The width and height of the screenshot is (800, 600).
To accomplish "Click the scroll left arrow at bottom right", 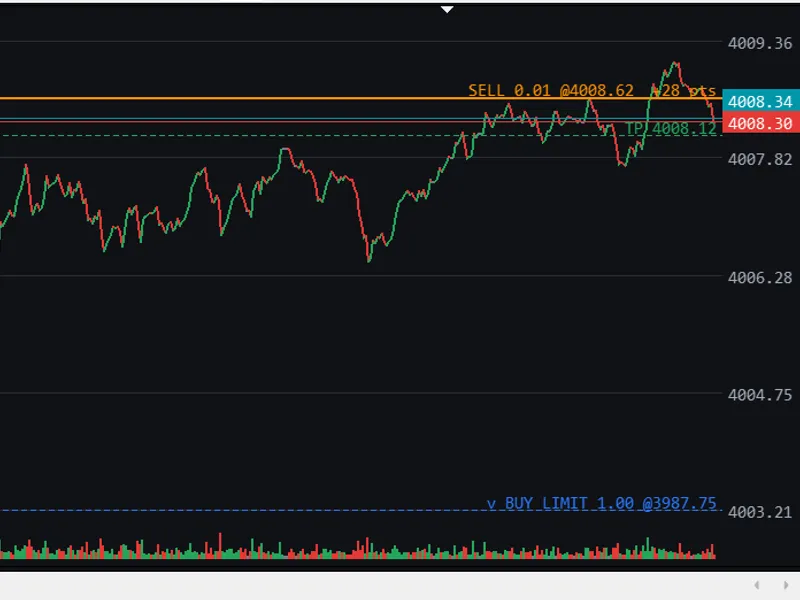I will click(x=757, y=585).
